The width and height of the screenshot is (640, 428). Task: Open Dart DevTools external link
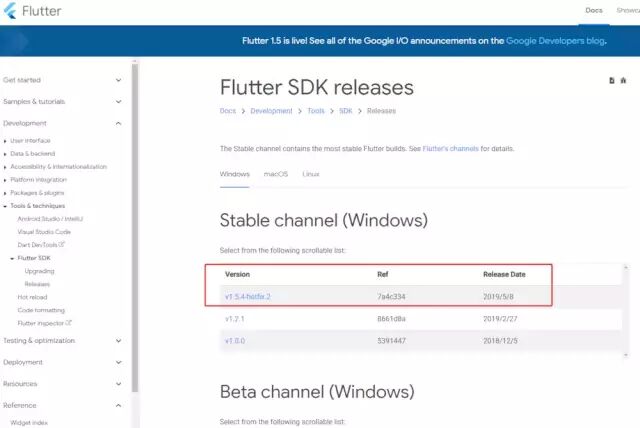(41, 245)
